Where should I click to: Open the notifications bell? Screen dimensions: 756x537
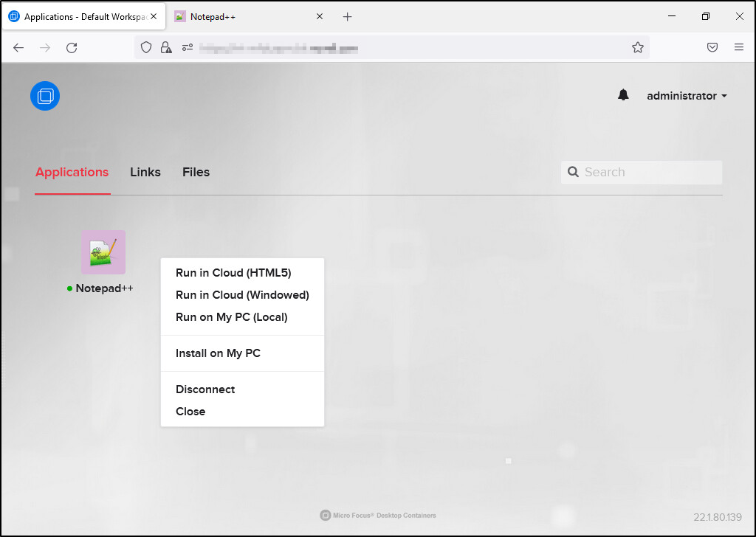(623, 95)
